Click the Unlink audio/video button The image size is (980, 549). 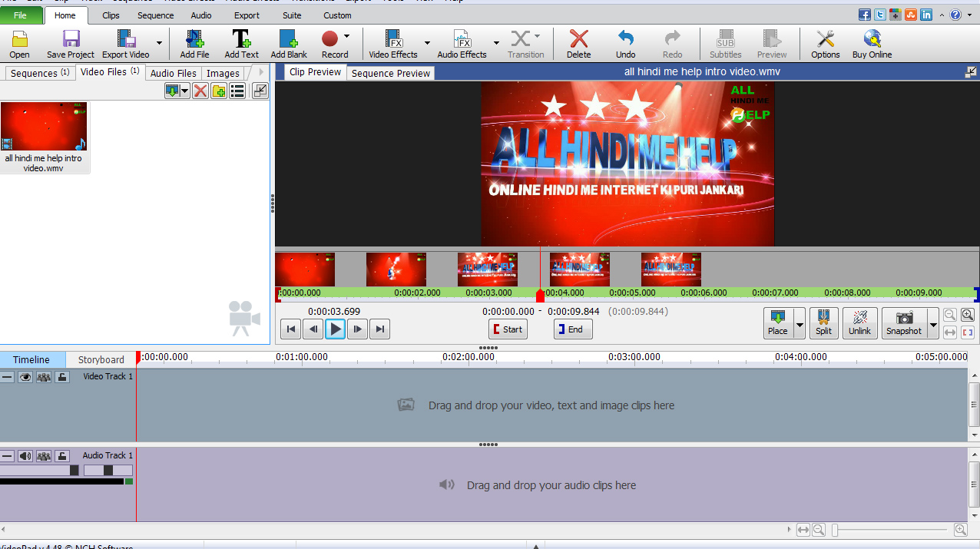859,322
